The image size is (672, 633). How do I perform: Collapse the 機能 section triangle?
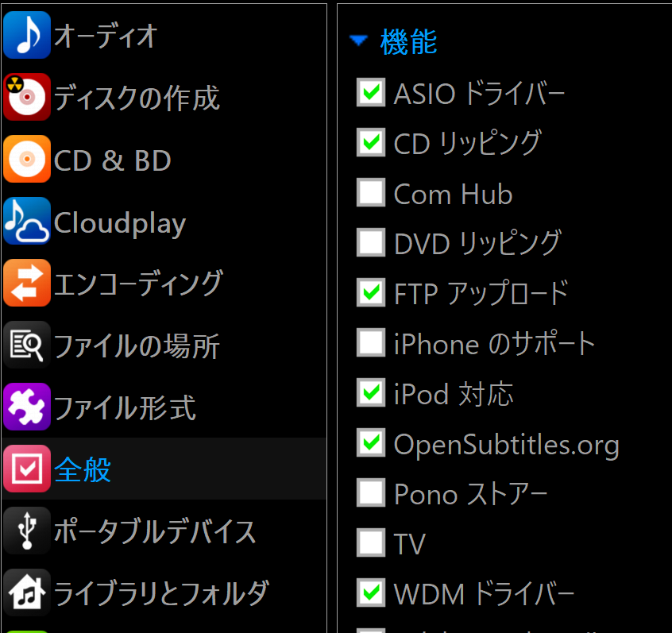pyautogui.click(x=359, y=41)
